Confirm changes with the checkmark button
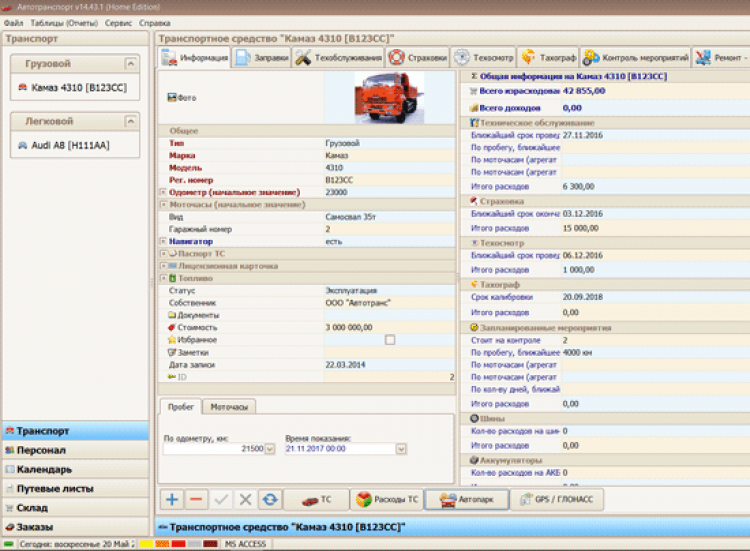The image size is (750, 551). (221, 499)
